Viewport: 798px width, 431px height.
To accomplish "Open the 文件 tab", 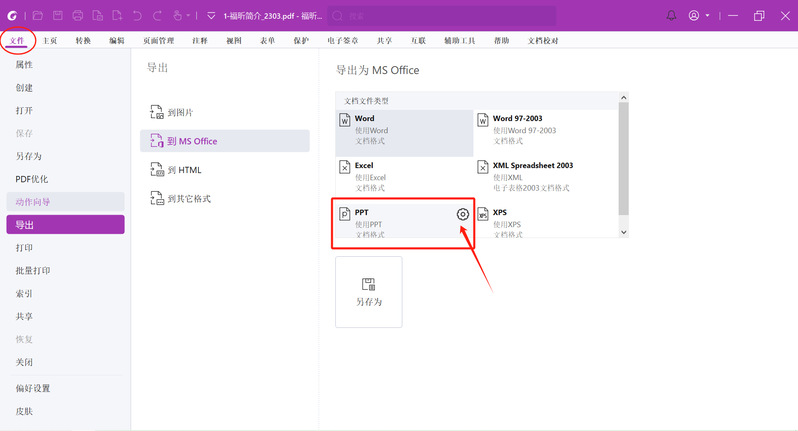I will point(17,41).
